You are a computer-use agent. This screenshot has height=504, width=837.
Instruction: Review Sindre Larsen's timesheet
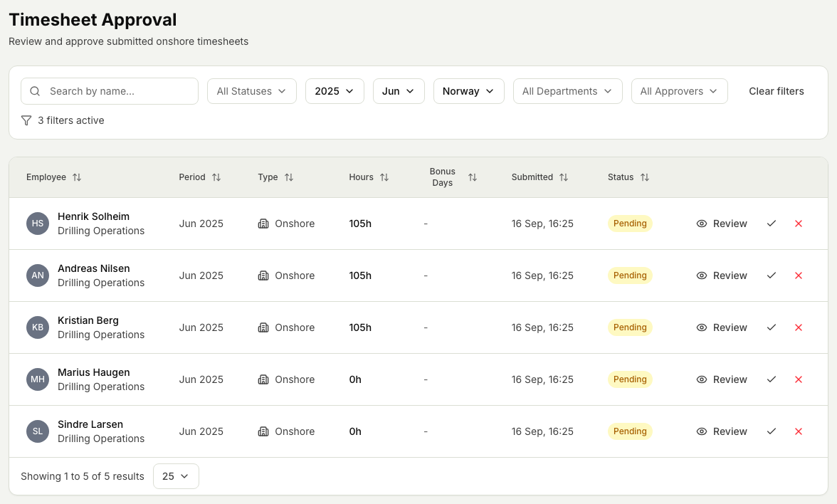[x=722, y=431]
